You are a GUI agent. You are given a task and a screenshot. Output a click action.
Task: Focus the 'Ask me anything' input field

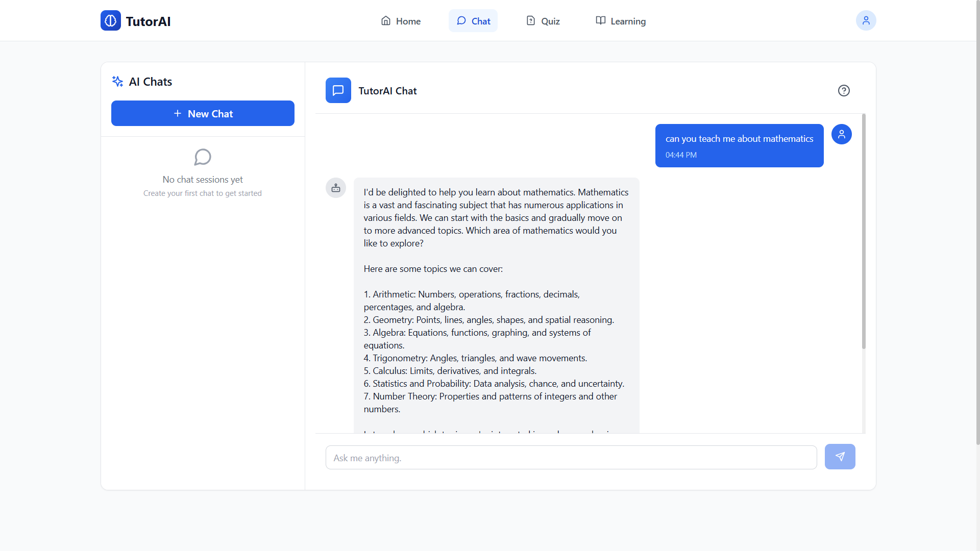pos(571,458)
